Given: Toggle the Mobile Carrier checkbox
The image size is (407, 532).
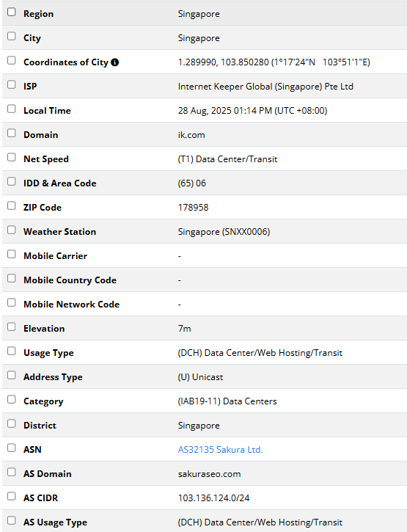Looking at the screenshot, I should [x=12, y=254].
